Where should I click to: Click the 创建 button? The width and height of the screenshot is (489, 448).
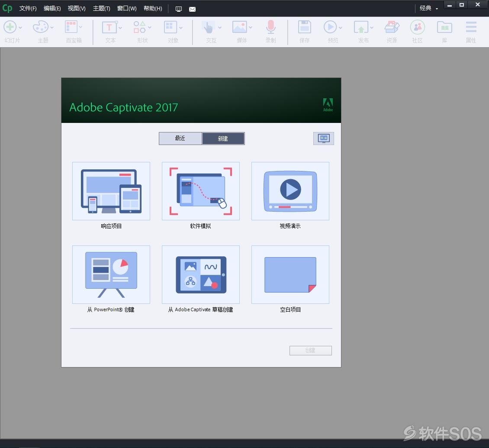click(x=311, y=351)
